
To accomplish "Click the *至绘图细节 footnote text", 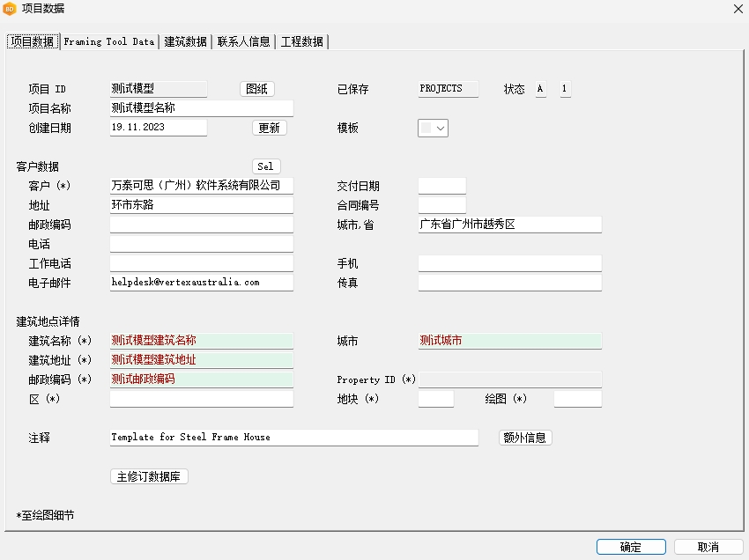I will (x=45, y=515).
